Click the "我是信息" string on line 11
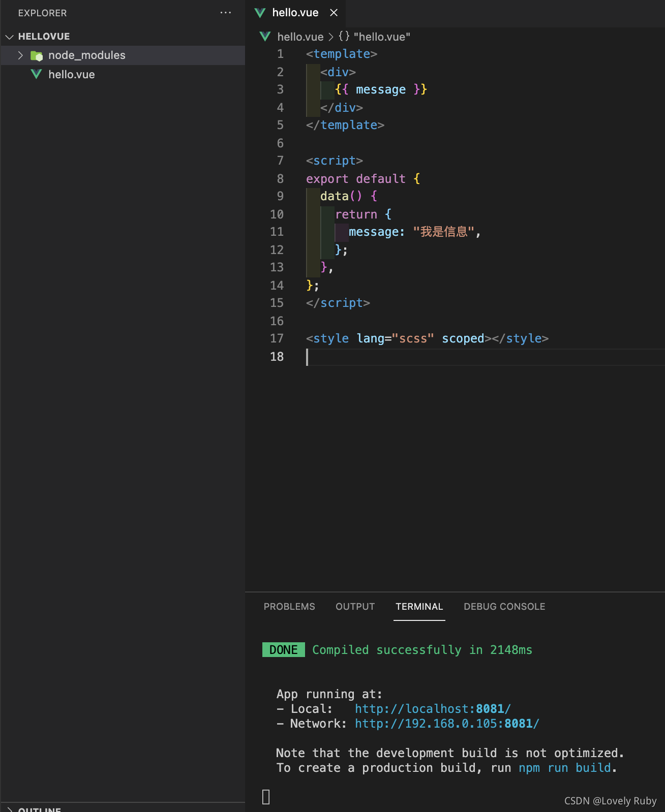This screenshot has width=665, height=812. click(444, 232)
